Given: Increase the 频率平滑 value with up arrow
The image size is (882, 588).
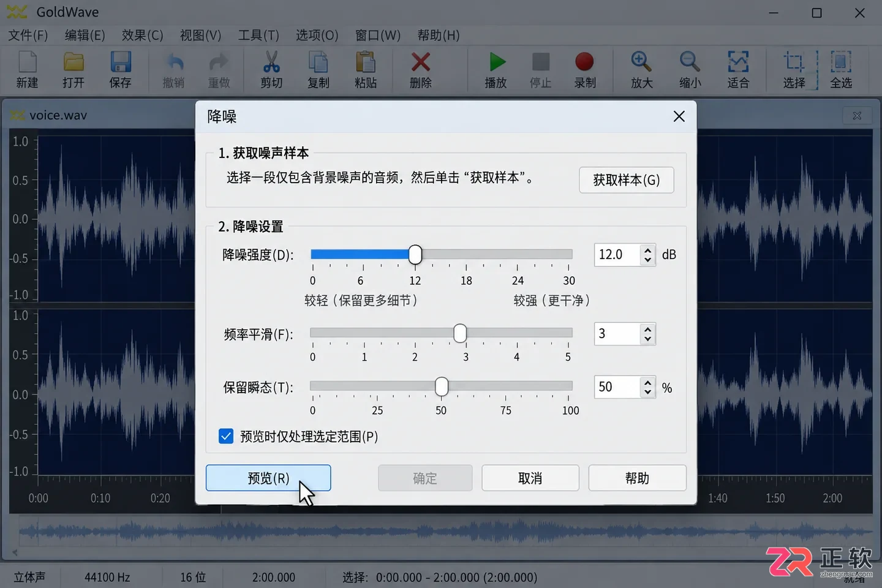Looking at the screenshot, I should point(647,329).
